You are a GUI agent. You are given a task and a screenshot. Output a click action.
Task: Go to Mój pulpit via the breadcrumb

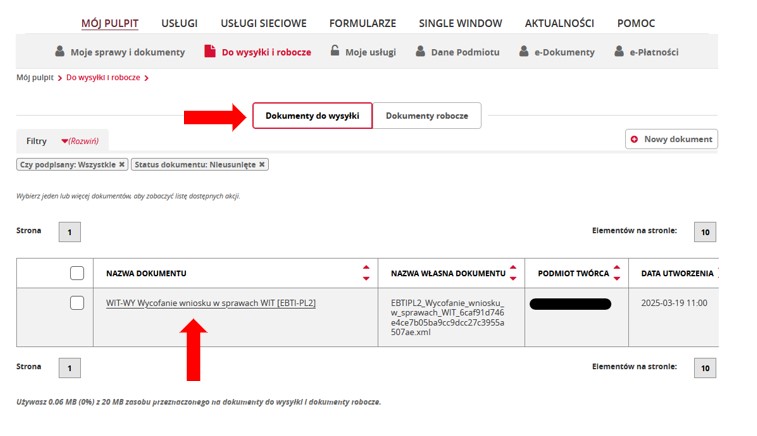coord(35,77)
